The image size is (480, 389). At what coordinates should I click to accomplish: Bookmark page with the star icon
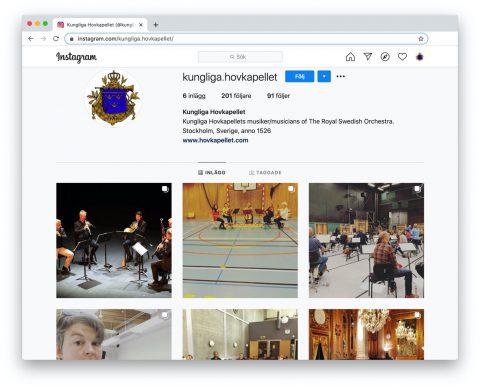pos(421,39)
